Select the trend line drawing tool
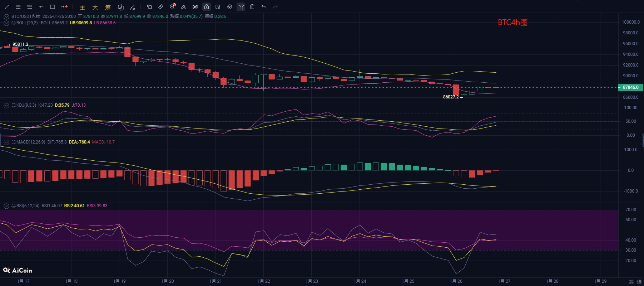The width and height of the screenshot is (644, 286). [7, 7]
